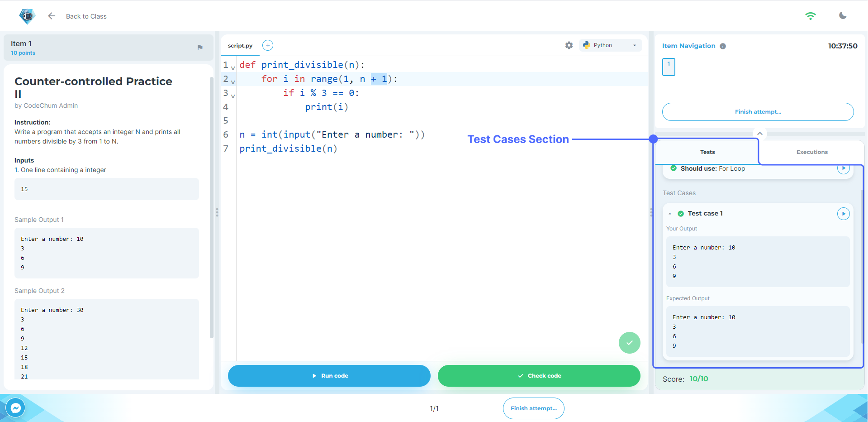This screenshot has height=422, width=868.
Task: Open the Python language dropdown
Action: pos(610,45)
